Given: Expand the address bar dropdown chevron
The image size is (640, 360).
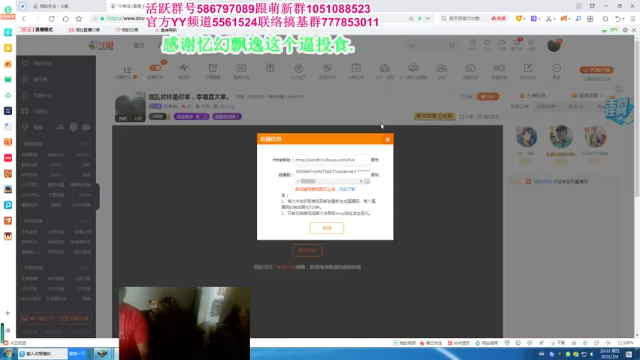Looking at the screenshot, I should (427, 19).
